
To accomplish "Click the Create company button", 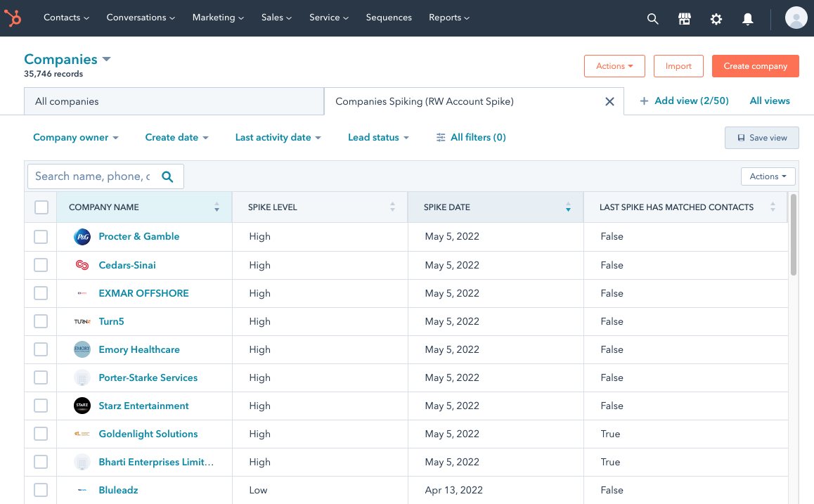I will [756, 66].
